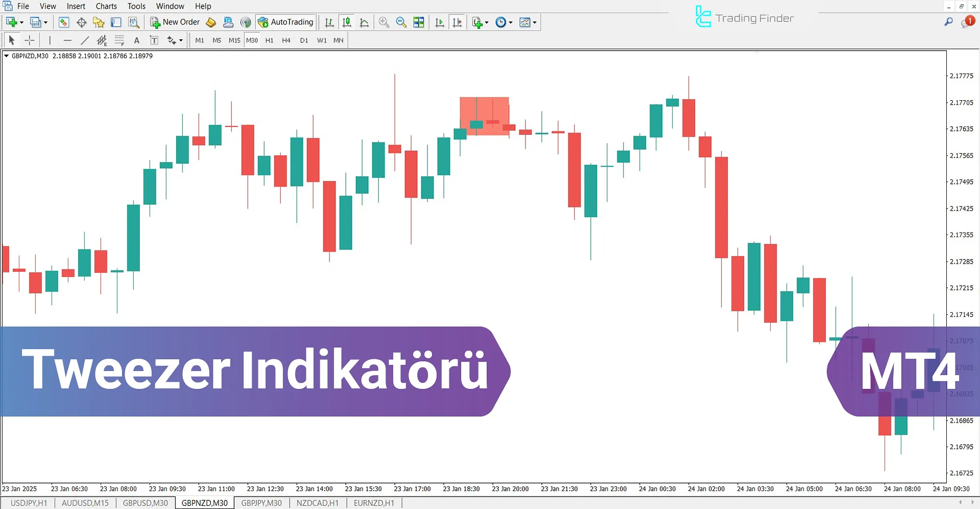The width and height of the screenshot is (980, 509).
Task: Enable auto scroll on the chart
Action: [x=440, y=22]
